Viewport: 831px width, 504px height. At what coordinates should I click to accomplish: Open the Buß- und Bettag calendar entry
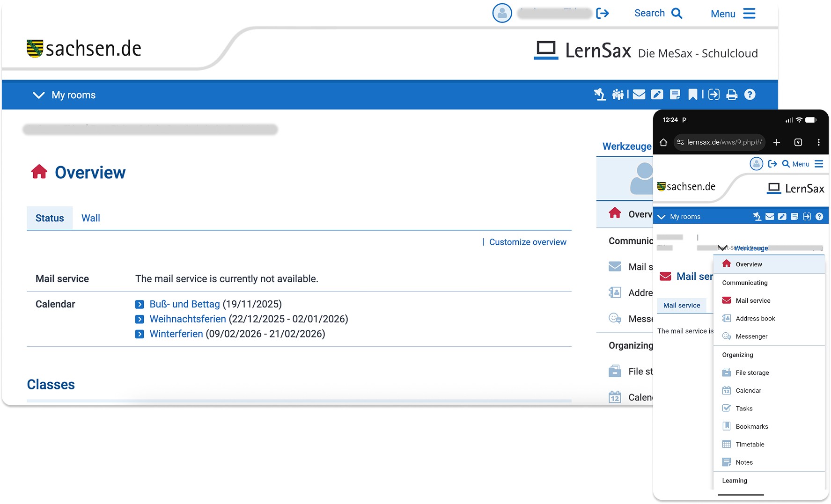(184, 304)
